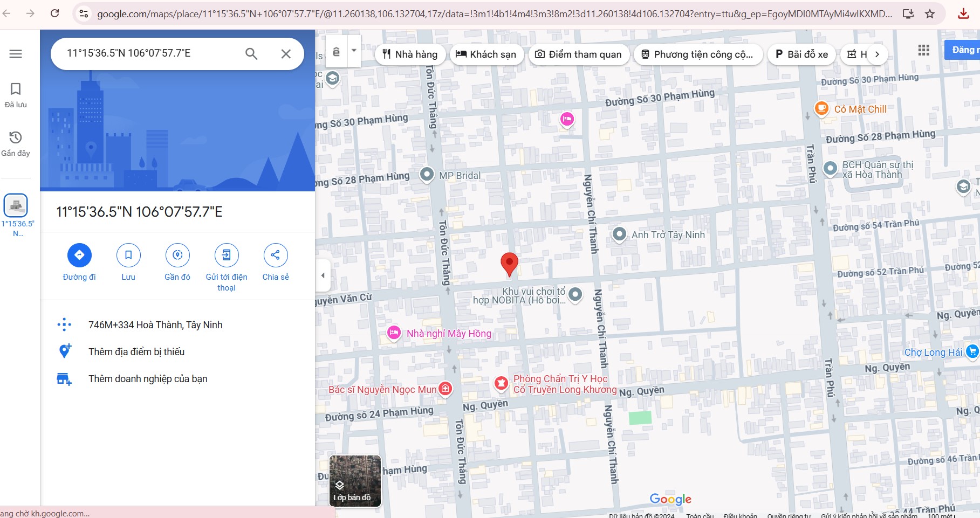Screen dimensions: 980x518
Task: Click the MP Bridal map marker
Action: tap(427, 175)
